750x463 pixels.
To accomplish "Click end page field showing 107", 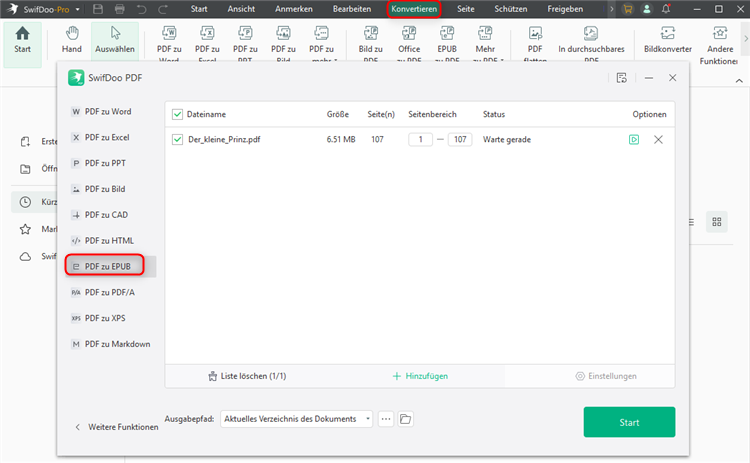I will click(460, 140).
